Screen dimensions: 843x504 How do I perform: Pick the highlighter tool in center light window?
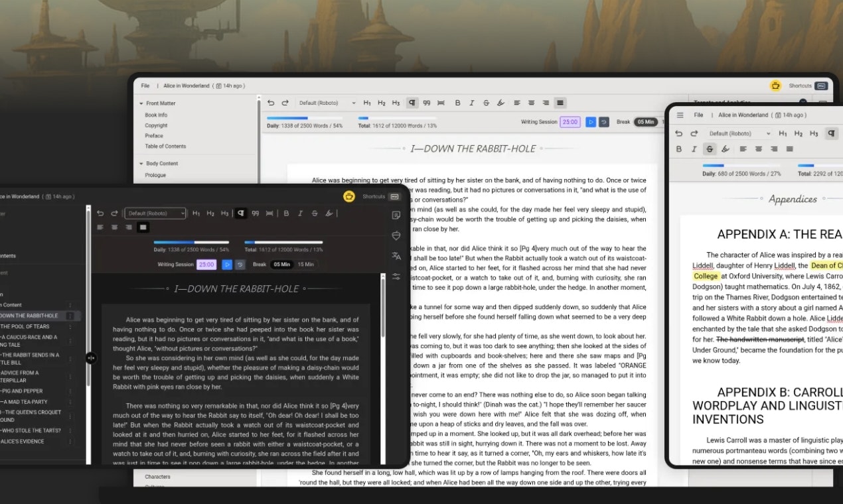tap(500, 103)
